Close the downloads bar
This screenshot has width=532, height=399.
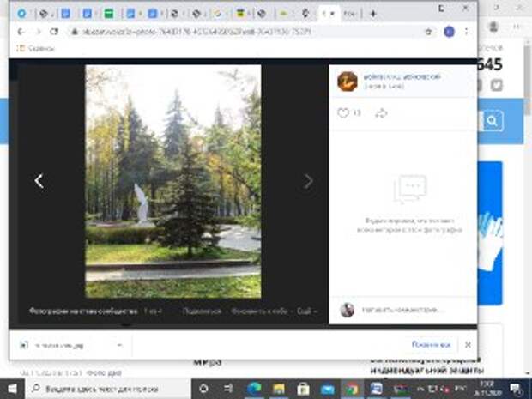click(468, 345)
